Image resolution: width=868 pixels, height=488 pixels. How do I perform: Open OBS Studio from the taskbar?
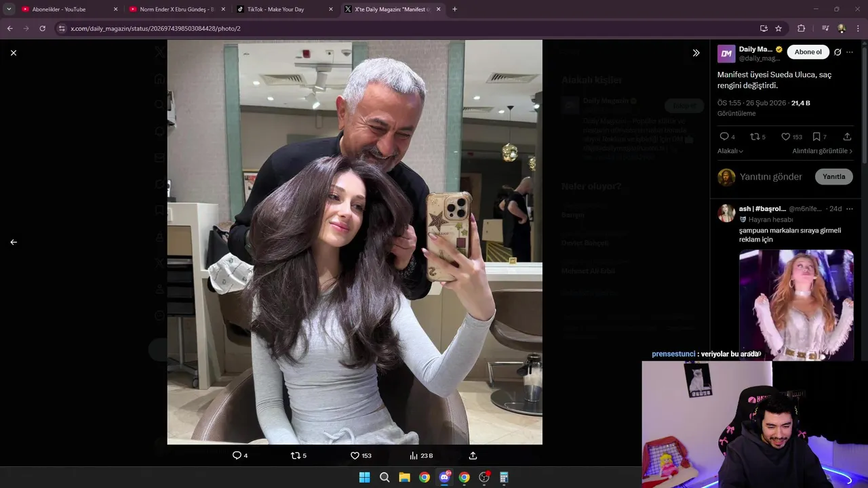pos(484,477)
